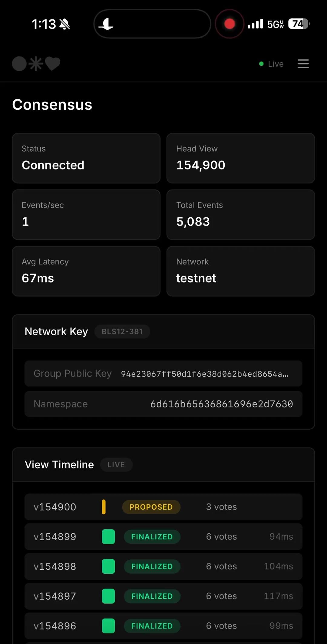Tap the Network testnet card
Viewport: 327px width, 644px height.
point(241,271)
